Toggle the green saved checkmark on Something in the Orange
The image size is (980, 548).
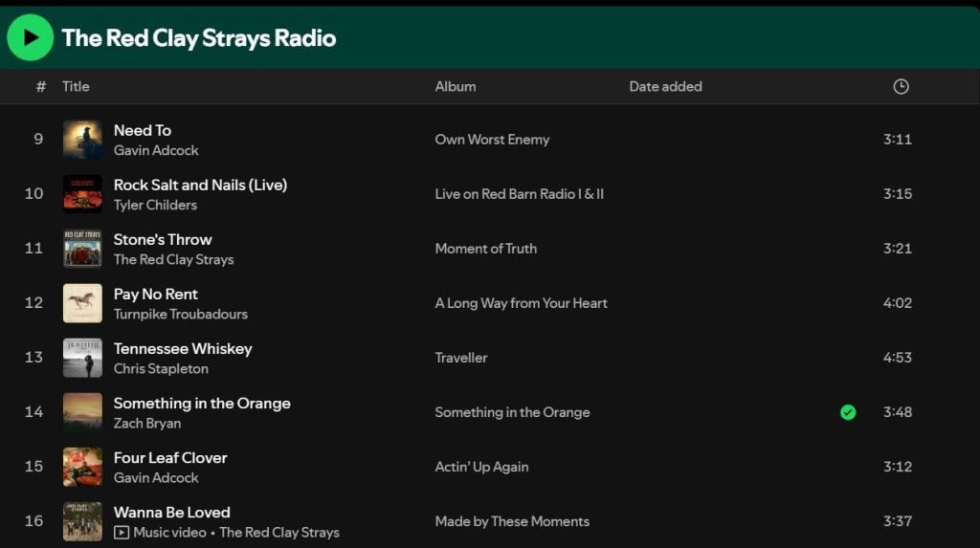[848, 412]
